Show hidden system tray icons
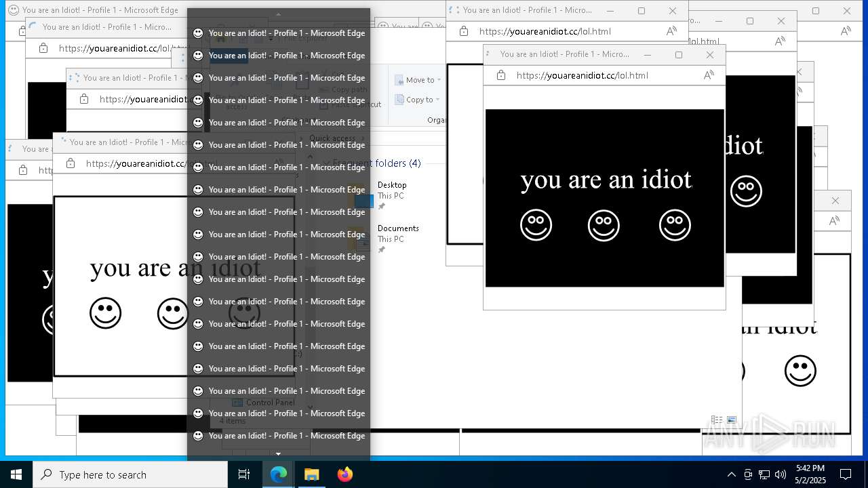868x488 pixels. [x=731, y=474]
